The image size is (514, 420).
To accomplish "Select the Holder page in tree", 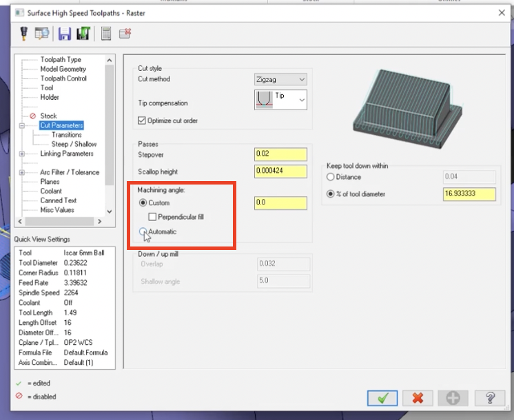I will (50, 97).
